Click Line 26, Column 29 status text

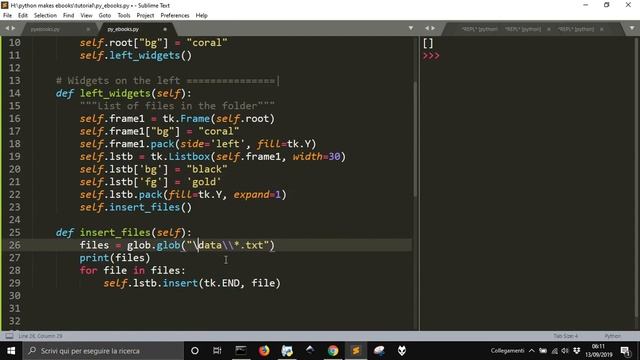[40, 336]
